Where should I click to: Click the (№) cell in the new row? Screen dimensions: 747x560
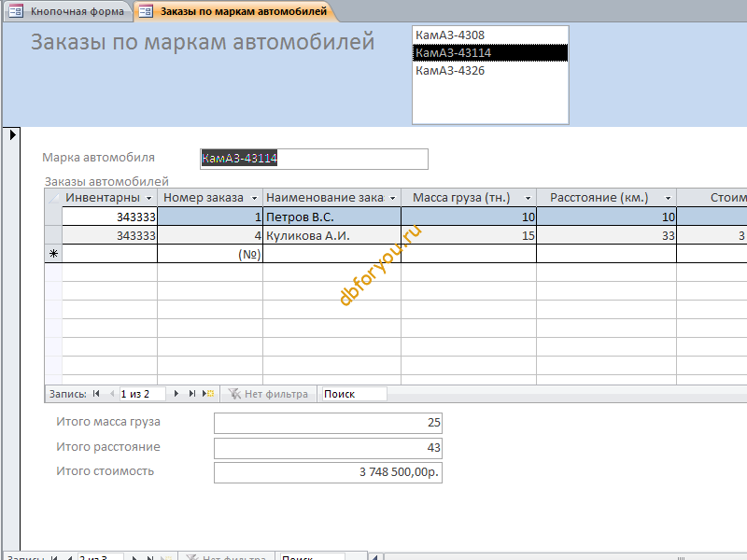click(x=210, y=254)
